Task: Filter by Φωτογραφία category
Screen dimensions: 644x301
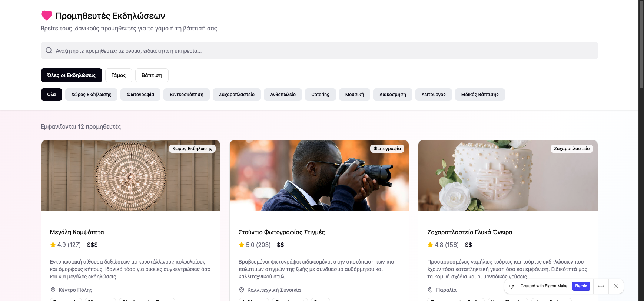Action: pos(140,95)
